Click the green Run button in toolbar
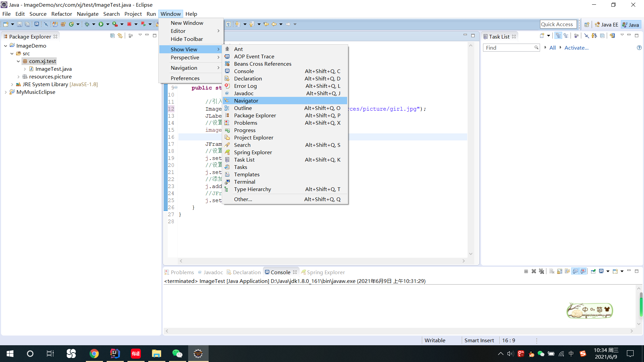 click(x=101, y=24)
